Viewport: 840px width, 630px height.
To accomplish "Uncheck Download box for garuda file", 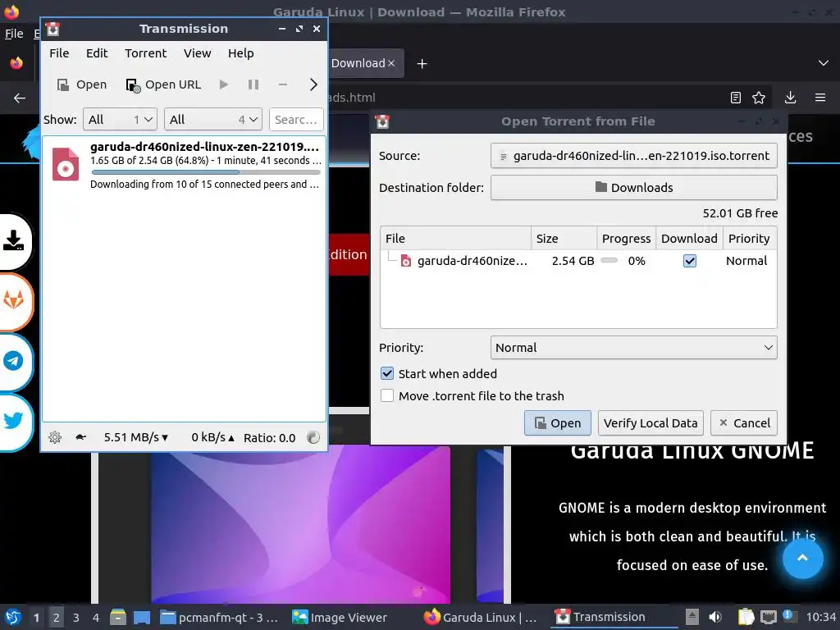I will pyautogui.click(x=689, y=261).
